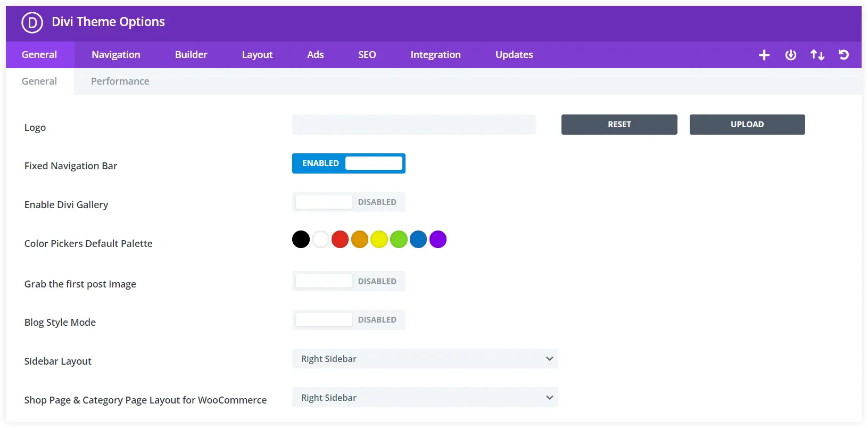868x428 pixels.
Task: Go to the Layout tab
Action: [257, 55]
